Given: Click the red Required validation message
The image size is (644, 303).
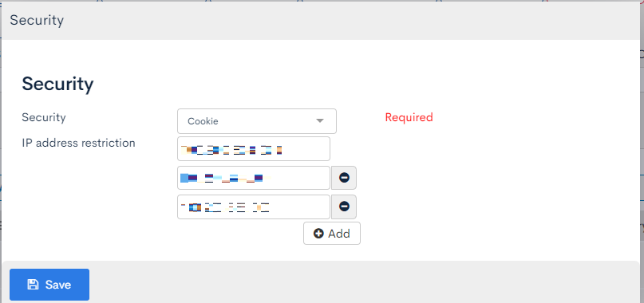Looking at the screenshot, I should pyautogui.click(x=409, y=117).
